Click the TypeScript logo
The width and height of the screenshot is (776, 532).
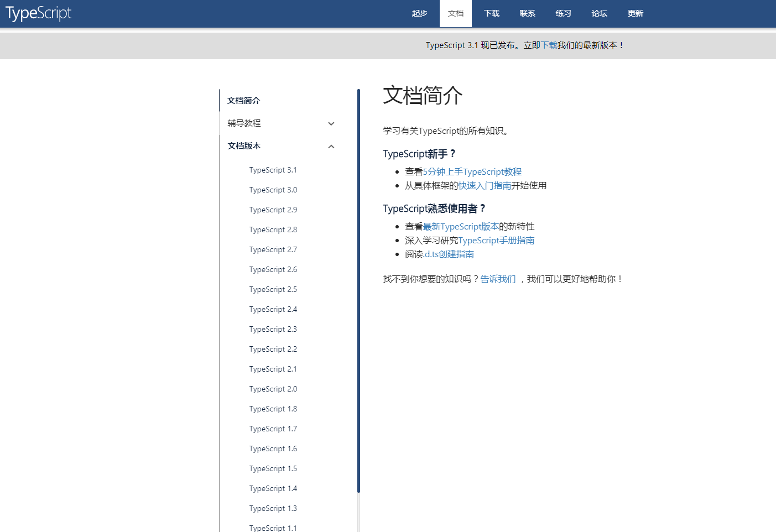[39, 13]
